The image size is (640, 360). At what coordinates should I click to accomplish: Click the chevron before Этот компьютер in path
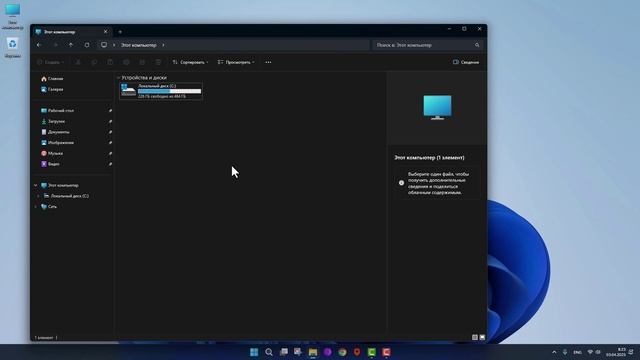coord(114,45)
